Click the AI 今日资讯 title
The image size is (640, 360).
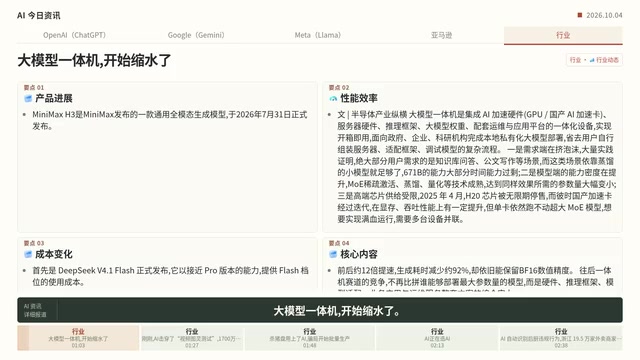pyautogui.click(x=39, y=16)
